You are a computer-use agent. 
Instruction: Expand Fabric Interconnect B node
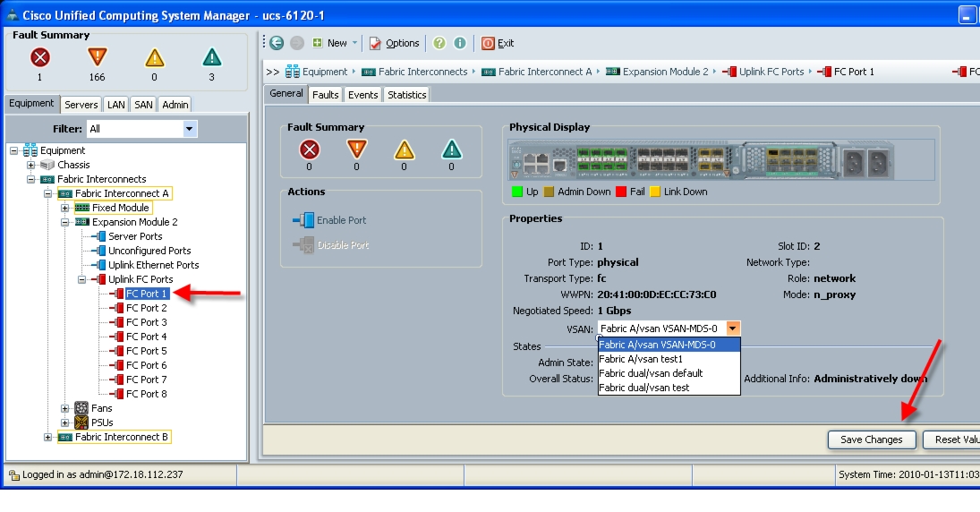pyautogui.click(x=47, y=437)
